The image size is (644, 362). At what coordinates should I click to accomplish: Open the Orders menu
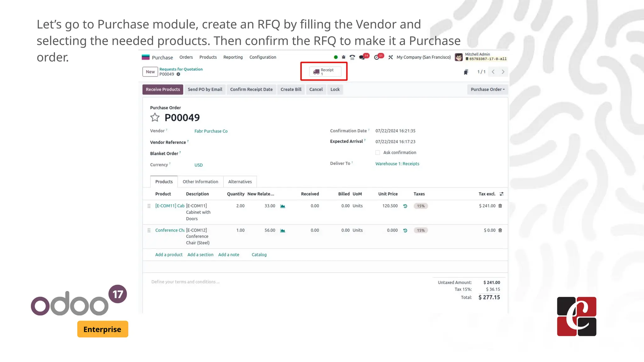pyautogui.click(x=186, y=57)
